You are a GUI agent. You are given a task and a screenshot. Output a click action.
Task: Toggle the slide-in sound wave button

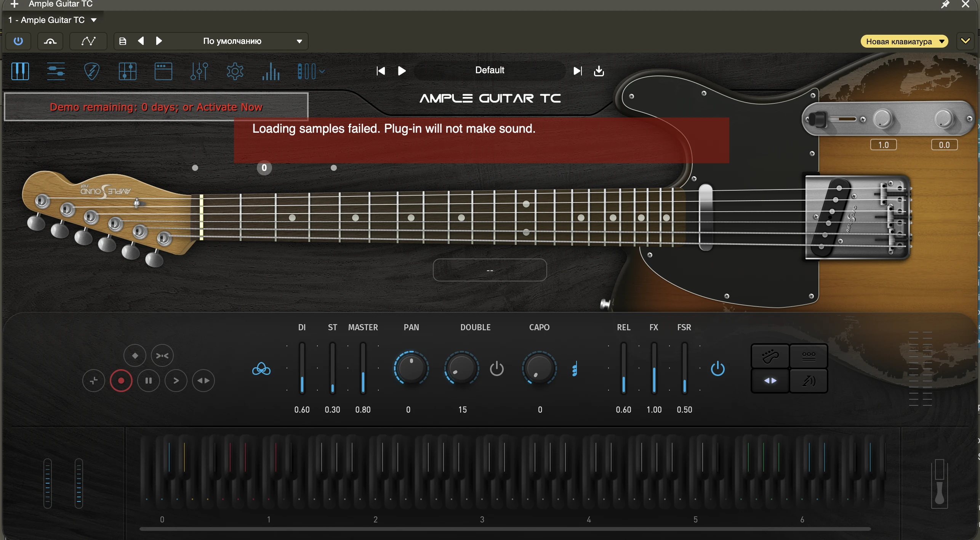coord(809,381)
